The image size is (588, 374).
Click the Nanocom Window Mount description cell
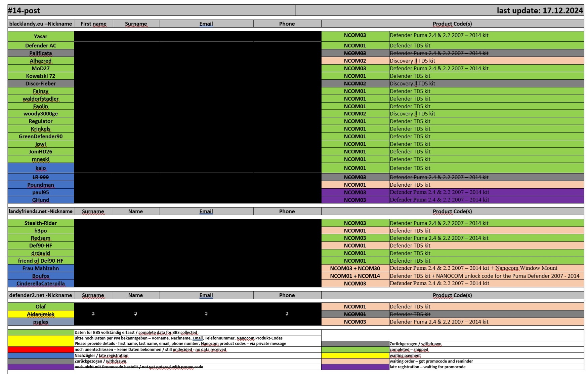click(x=487, y=268)
